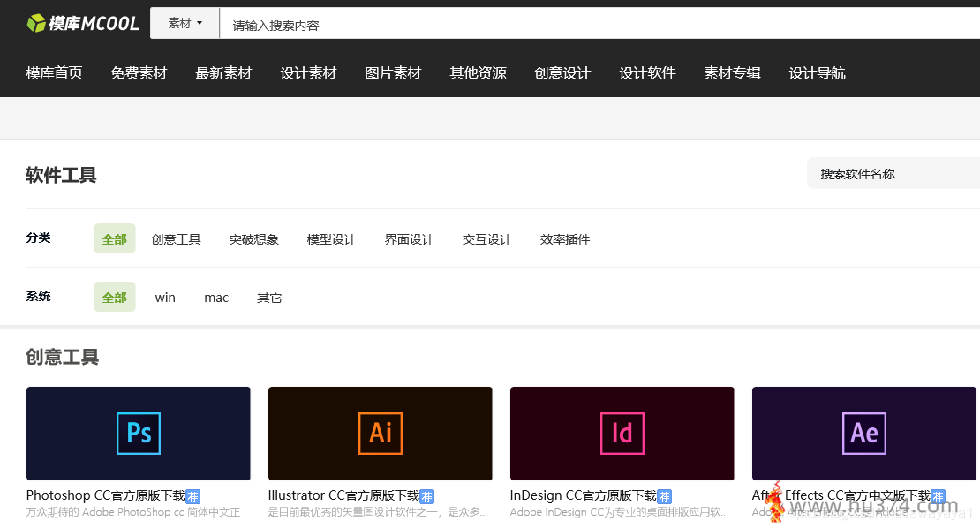The width and height of the screenshot is (980, 529).
Task: Open 创意设计 from the nav bar
Action: (x=562, y=73)
